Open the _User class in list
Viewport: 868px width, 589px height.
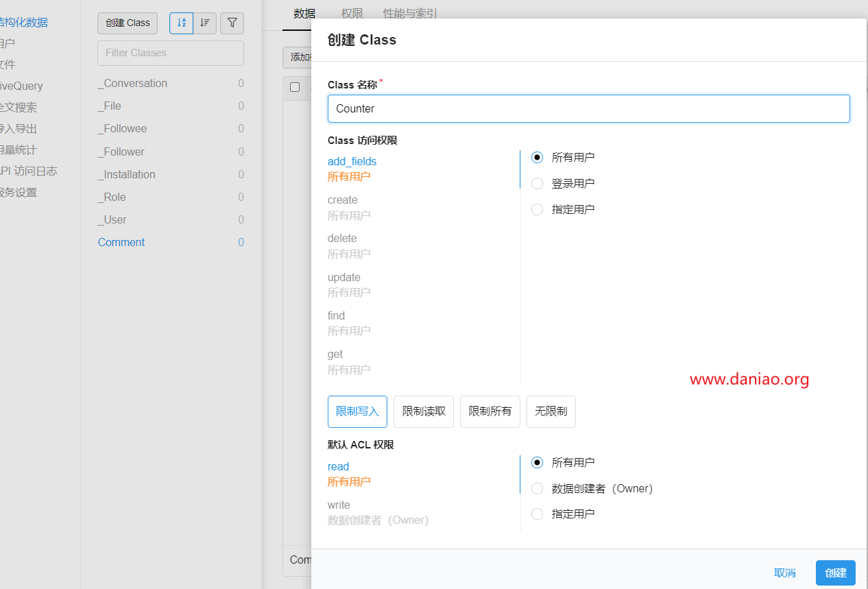click(x=112, y=219)
